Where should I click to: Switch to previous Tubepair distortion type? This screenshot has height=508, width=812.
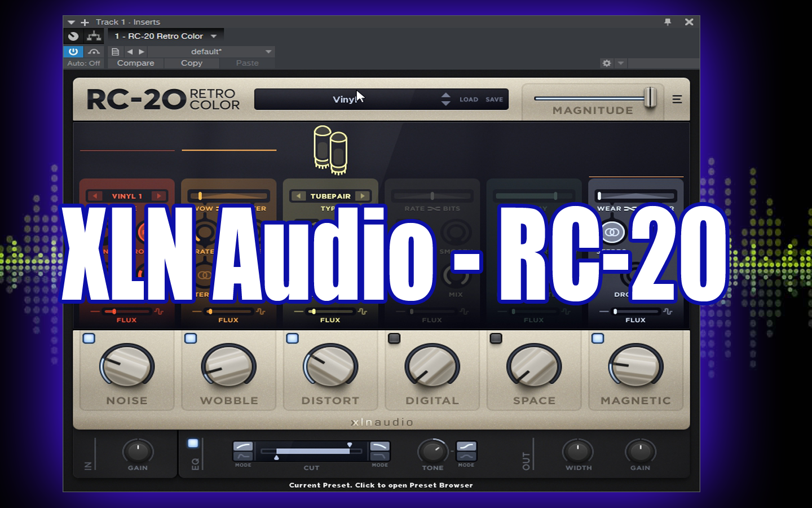(298, 196)
